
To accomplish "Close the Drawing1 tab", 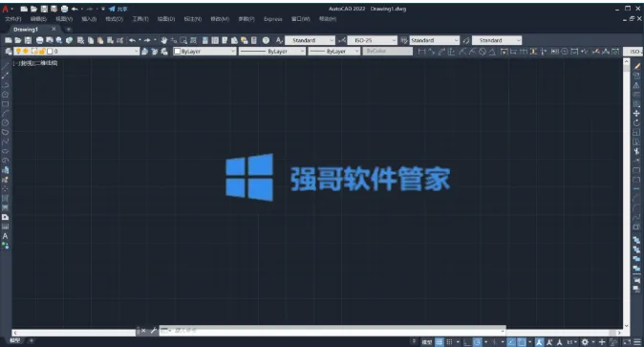I will (x=54, y=30).
